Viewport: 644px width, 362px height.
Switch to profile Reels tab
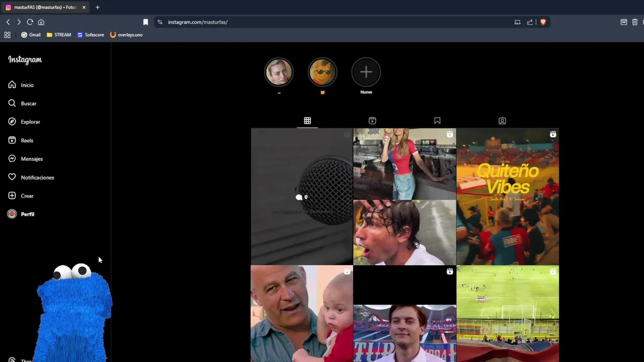(x=372, y=121)
